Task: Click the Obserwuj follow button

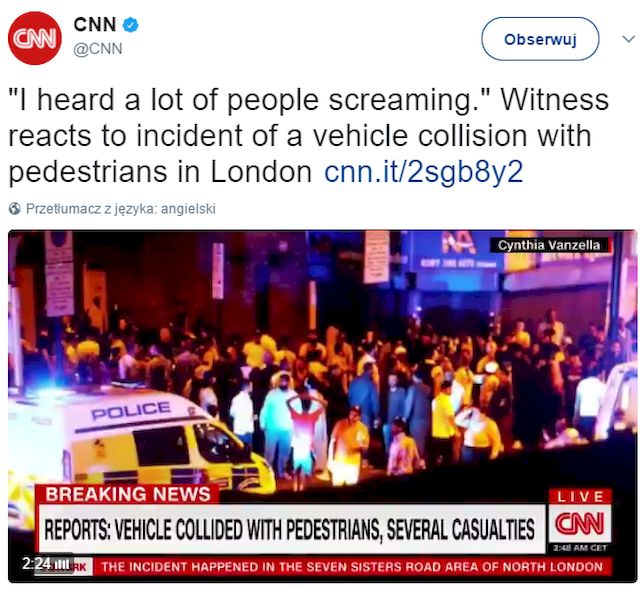Action: (540, 39)
